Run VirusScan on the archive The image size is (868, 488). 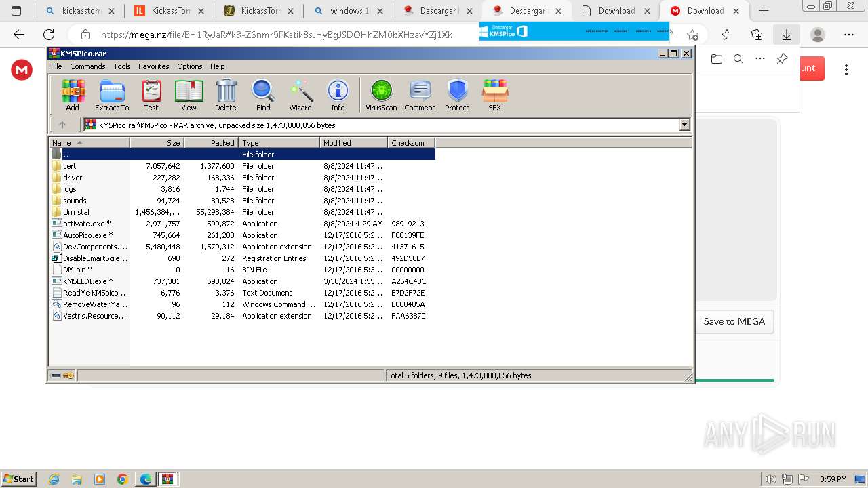click(x=381, y=96)
